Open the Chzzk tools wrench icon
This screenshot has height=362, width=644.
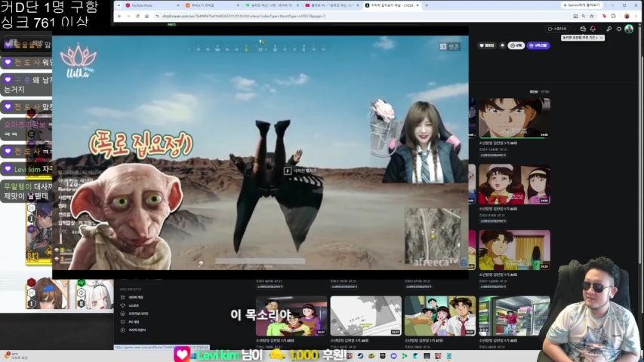[x=609, y=29]
